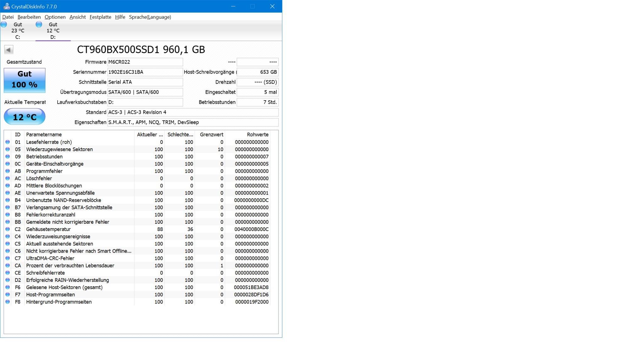Click raw value 0040000B000C
Image resolution: width=644 pixels, height=362 pixels.
(251, 229)
